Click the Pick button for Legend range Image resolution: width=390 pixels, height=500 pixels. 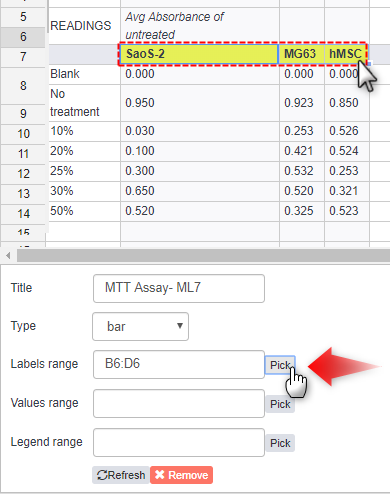tap(280, 443)
